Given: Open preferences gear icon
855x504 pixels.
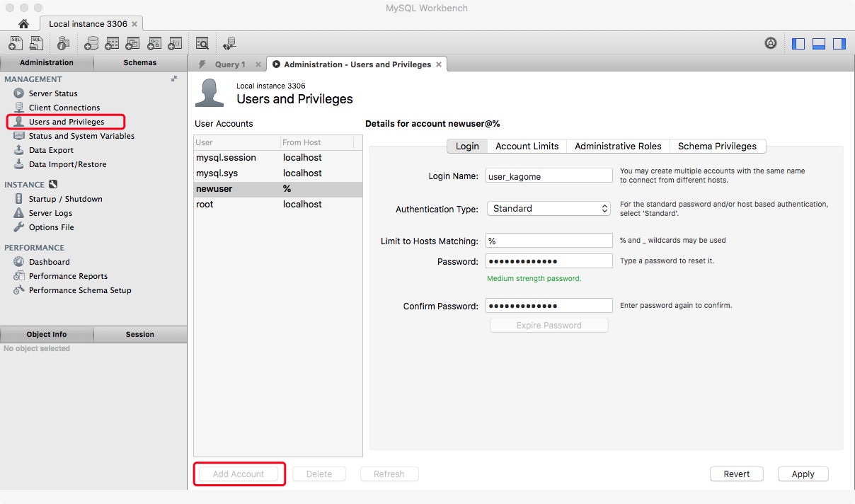Looking at the screenshot, I should [771, 44].
